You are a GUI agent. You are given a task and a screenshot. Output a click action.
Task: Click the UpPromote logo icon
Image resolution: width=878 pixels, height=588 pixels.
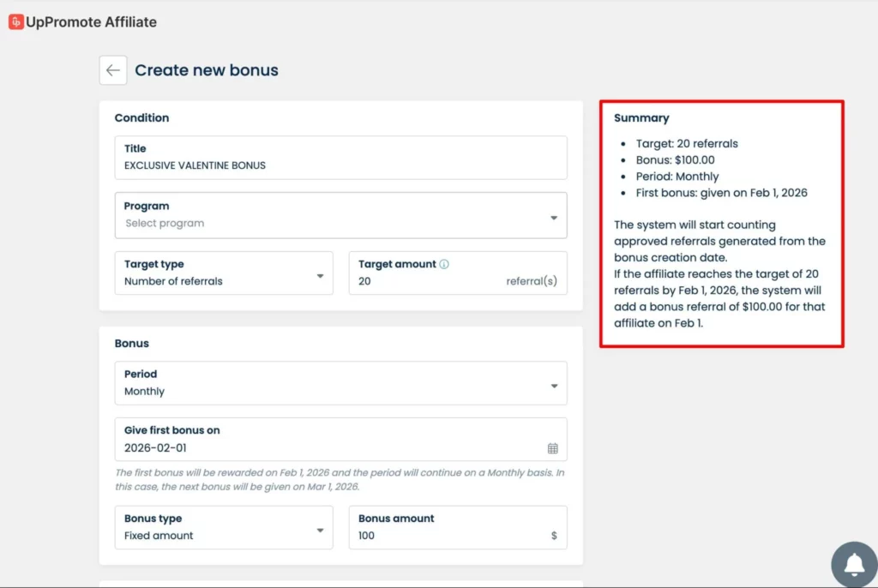15,22
